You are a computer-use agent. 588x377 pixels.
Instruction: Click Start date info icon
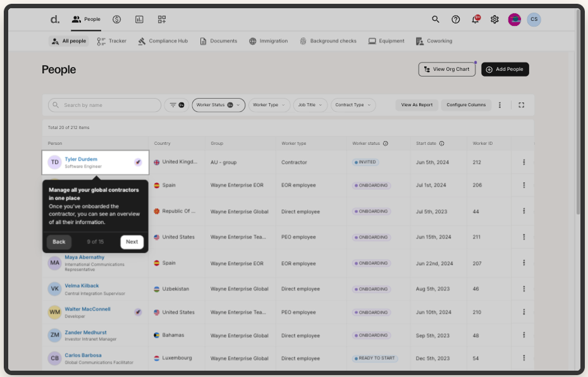(442, 144)
